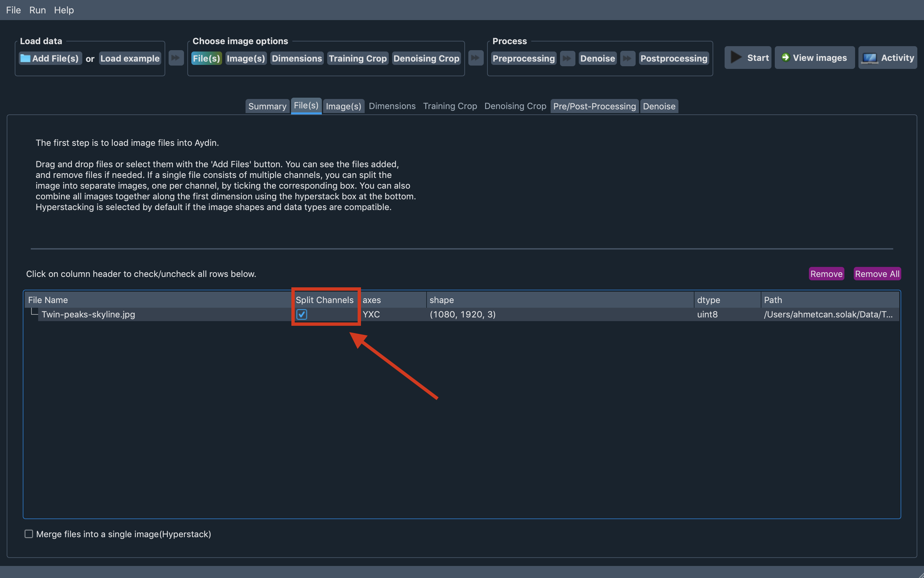
Task: Open the Denoising Crop tab
Action: point(515,106)
